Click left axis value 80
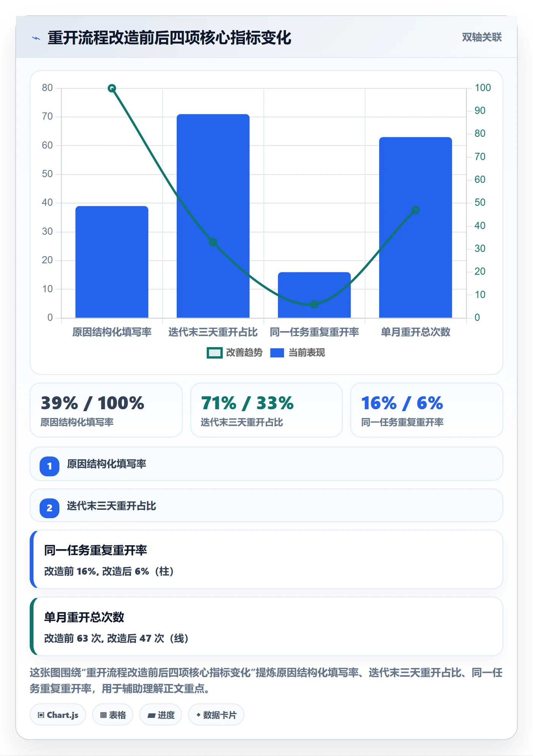The height and width of the screenshot is (756, 533). [x=47, y=88]
